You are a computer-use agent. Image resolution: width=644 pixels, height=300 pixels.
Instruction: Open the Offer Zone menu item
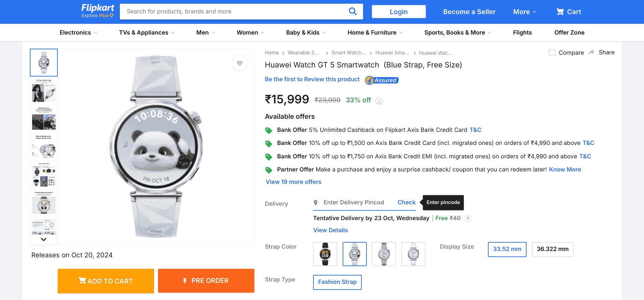coord(569,33)
